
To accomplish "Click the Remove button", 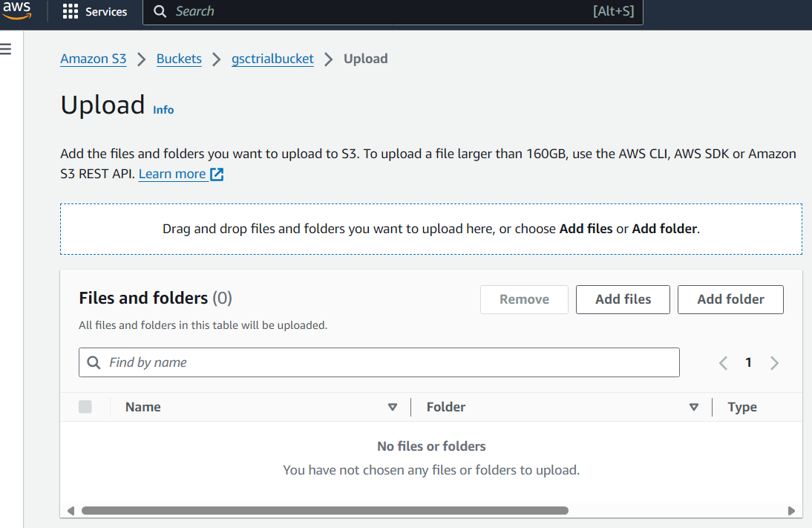I will click(524, 299).
